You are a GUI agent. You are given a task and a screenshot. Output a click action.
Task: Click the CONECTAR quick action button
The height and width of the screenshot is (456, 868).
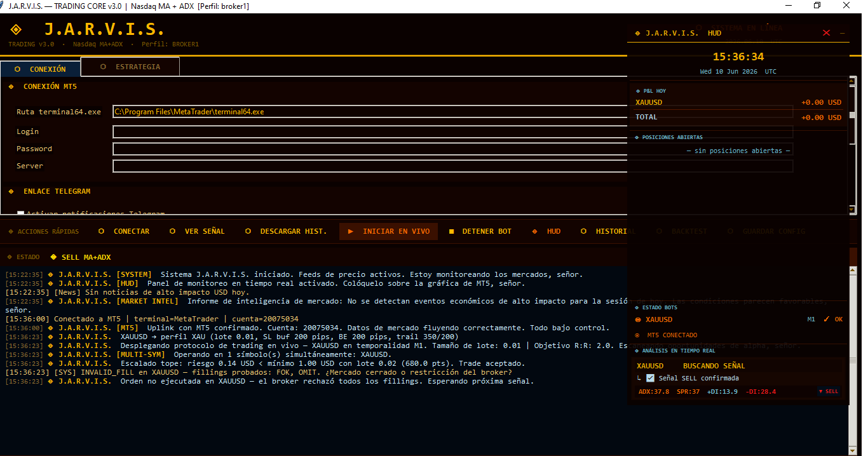point(124,231)
